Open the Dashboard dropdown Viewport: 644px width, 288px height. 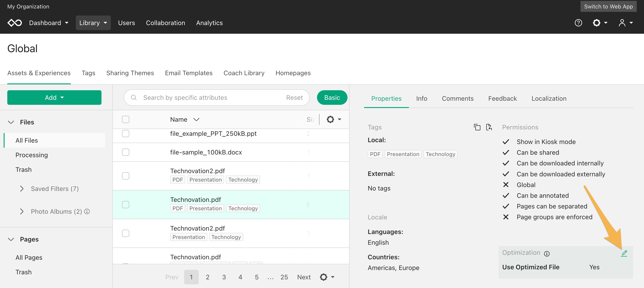49,23
